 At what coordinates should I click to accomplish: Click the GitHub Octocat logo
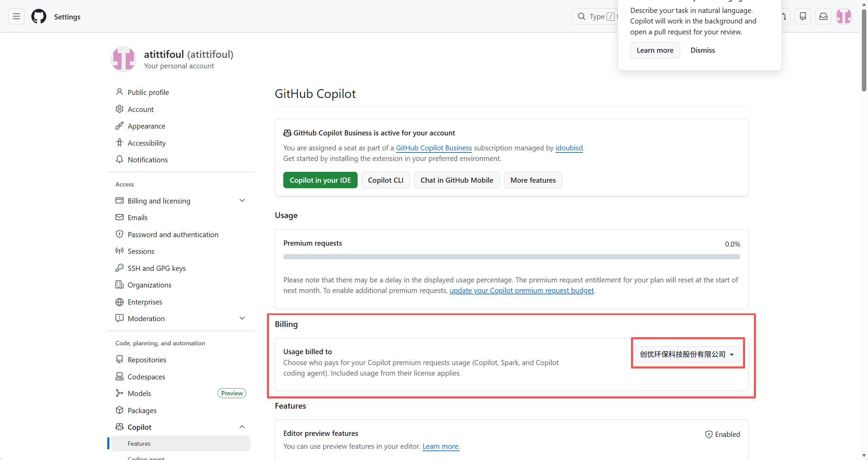[39, 16]
